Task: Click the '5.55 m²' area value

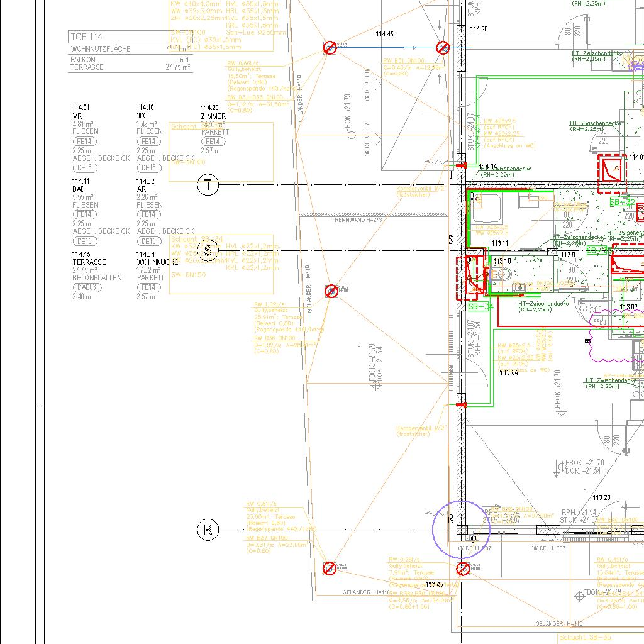Action: coord(82,197)
